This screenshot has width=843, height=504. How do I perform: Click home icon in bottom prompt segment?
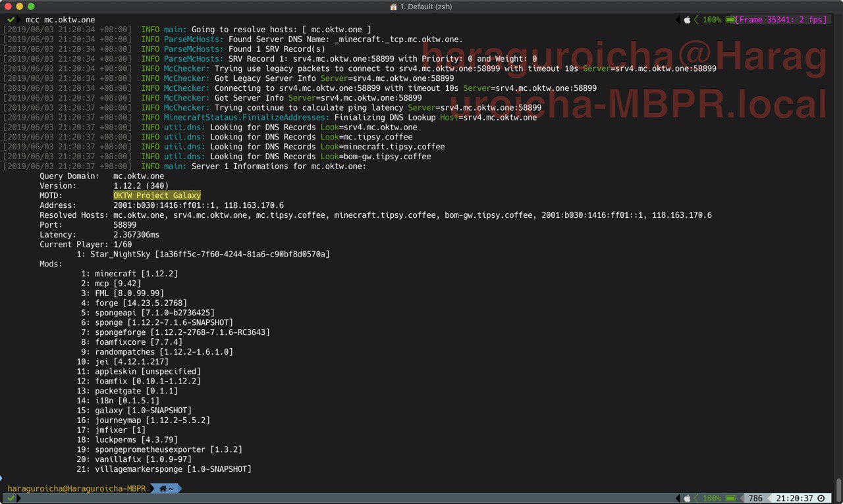(x=163, y=489)
